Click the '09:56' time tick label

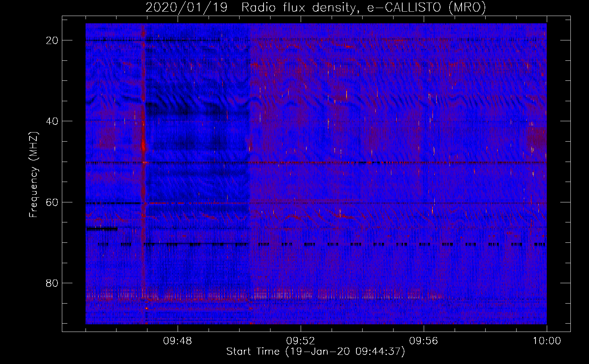(424, 341)
